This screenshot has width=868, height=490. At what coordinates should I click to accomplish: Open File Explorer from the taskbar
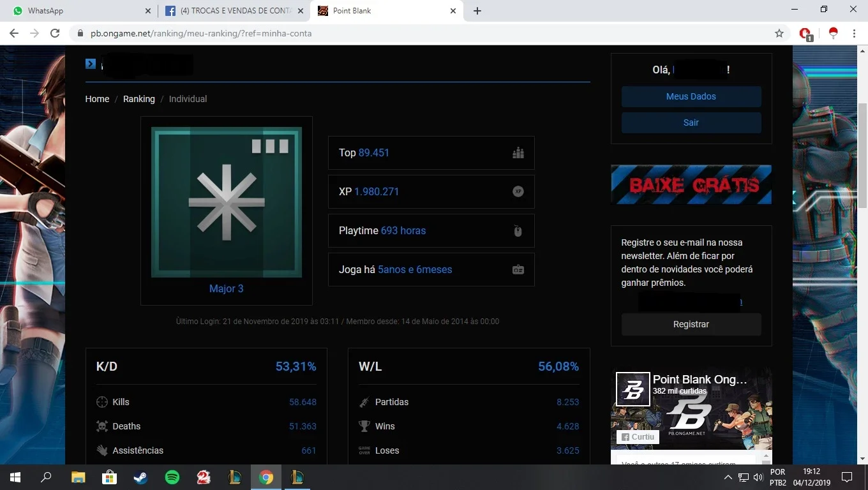point(78,477)
